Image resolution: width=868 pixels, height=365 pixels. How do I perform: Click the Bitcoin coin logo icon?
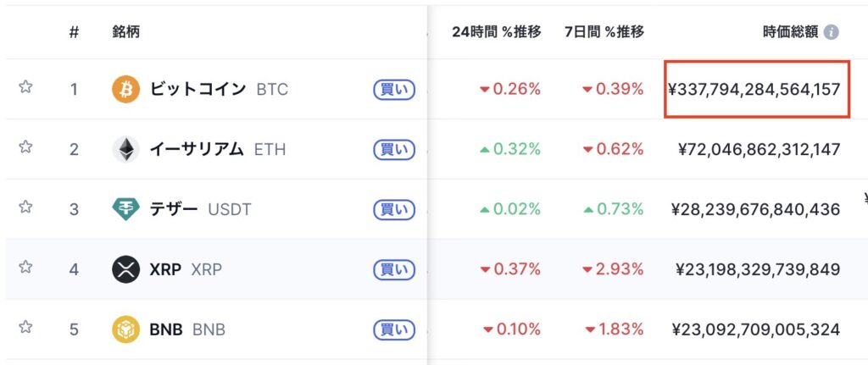(125, 89)
